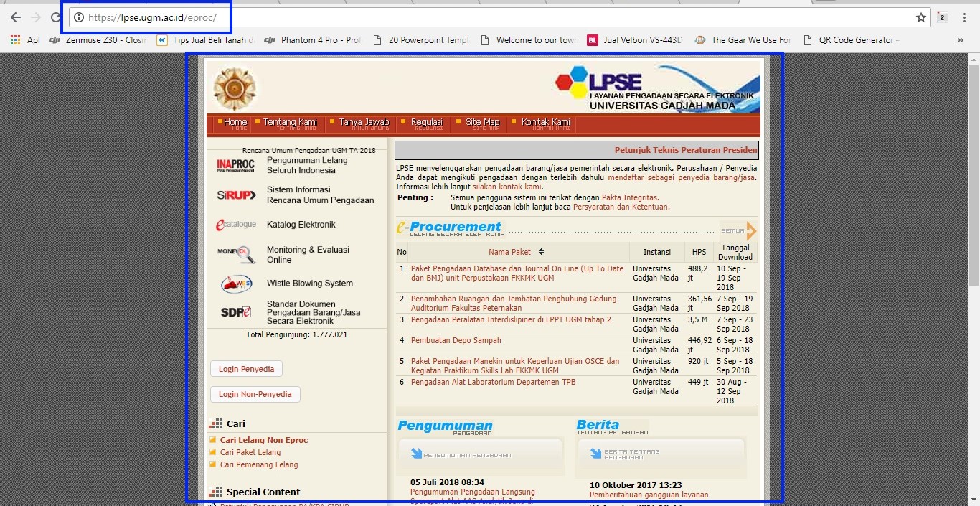This screenshot has width=980, height=506.
Task: Click the e-catalogue logo
Action: 236,225
